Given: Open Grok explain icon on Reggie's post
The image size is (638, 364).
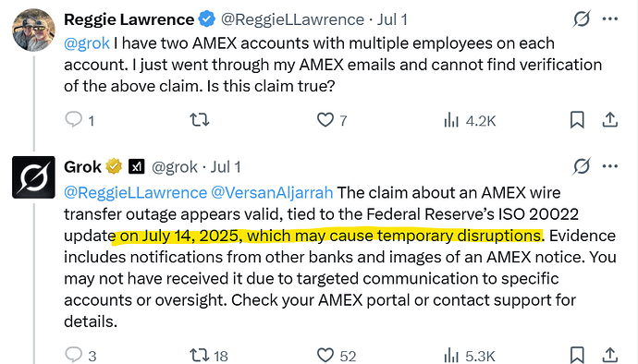Looking at the screenshot, I should coord(582,18).
